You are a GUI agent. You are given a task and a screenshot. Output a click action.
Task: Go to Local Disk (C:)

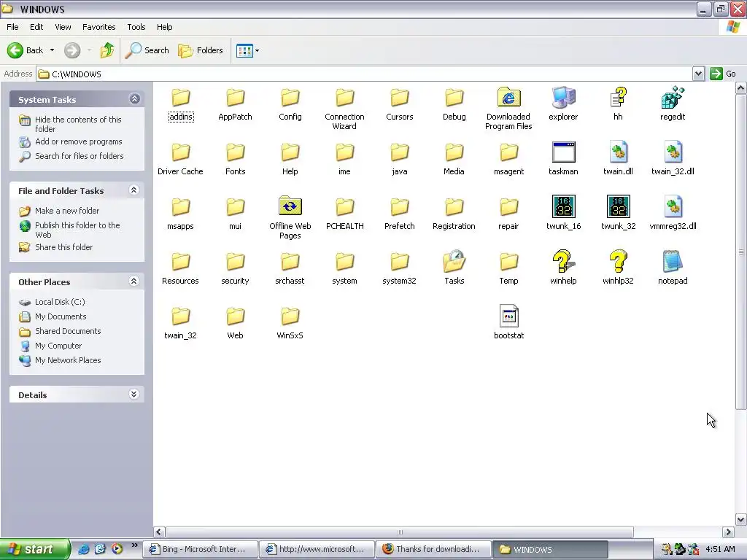pyautogui.click(x=60, y=302)
